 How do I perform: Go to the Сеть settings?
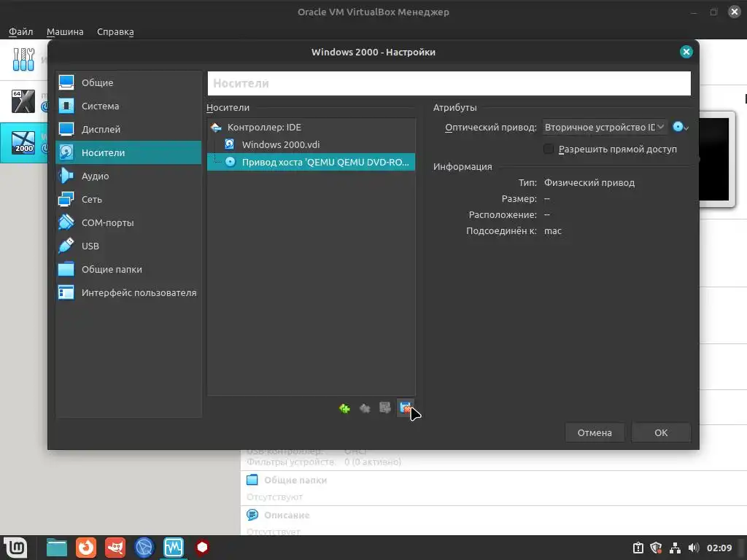(128, 199)
